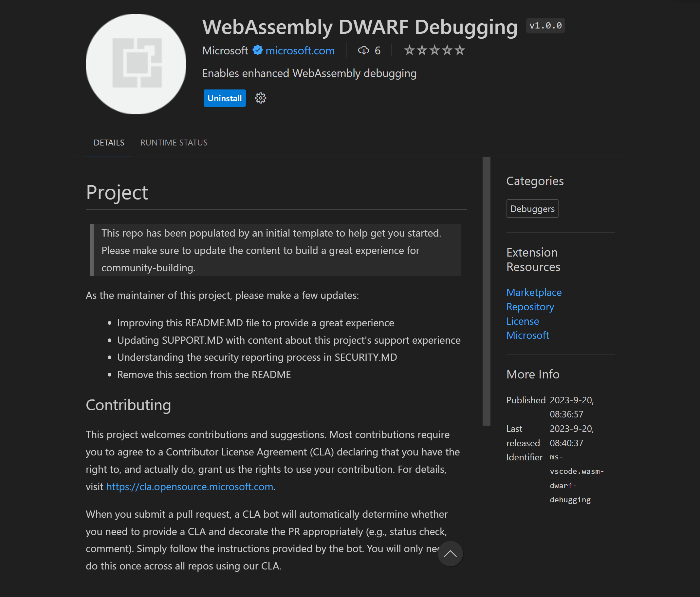The height and width of the screenshot is (597, 700).
Task: Open the extension settings gear icon
Action: pos(260,98)
